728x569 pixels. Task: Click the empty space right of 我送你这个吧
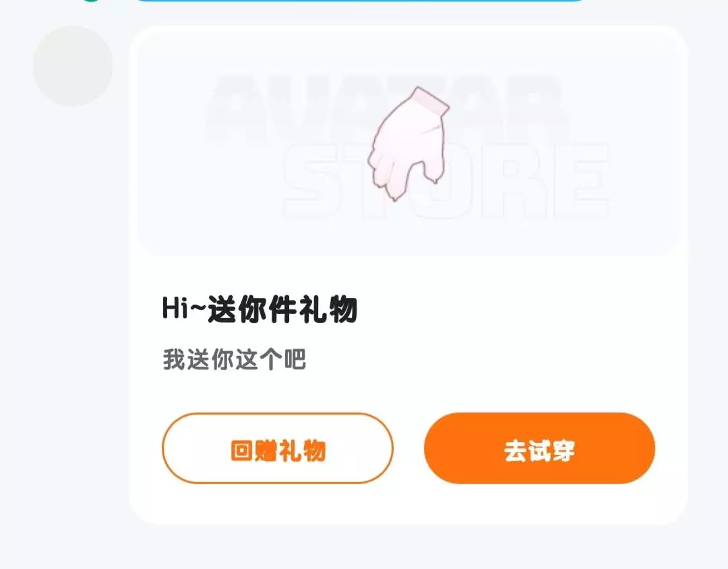487,359
